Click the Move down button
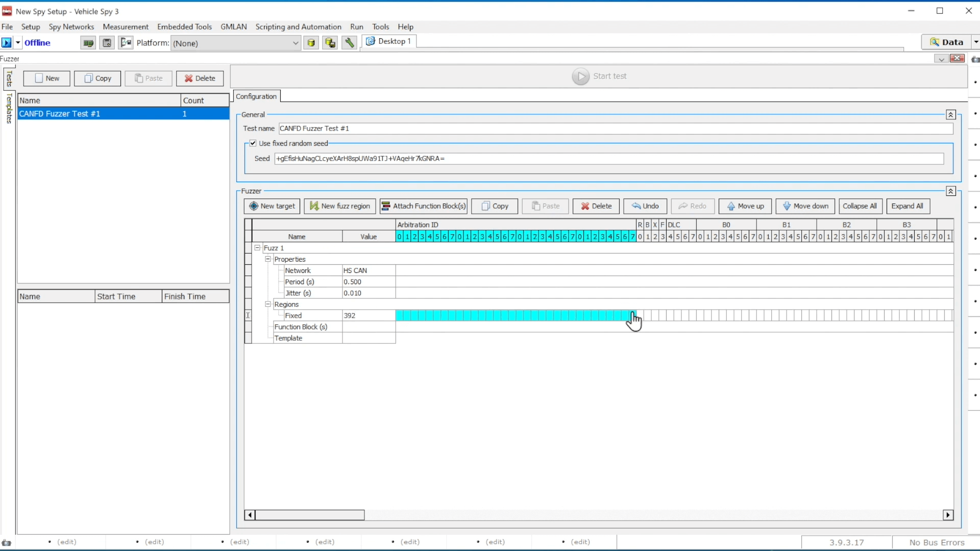 point(805,206)
